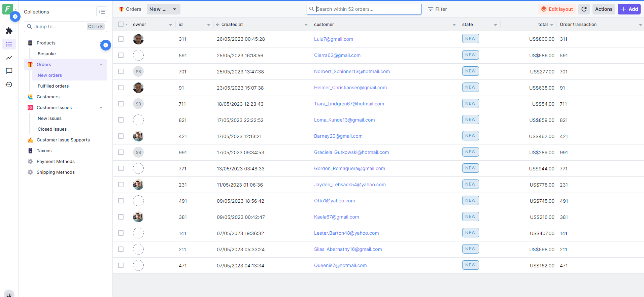Click the Customers collection icon

(x=30, y=97)
